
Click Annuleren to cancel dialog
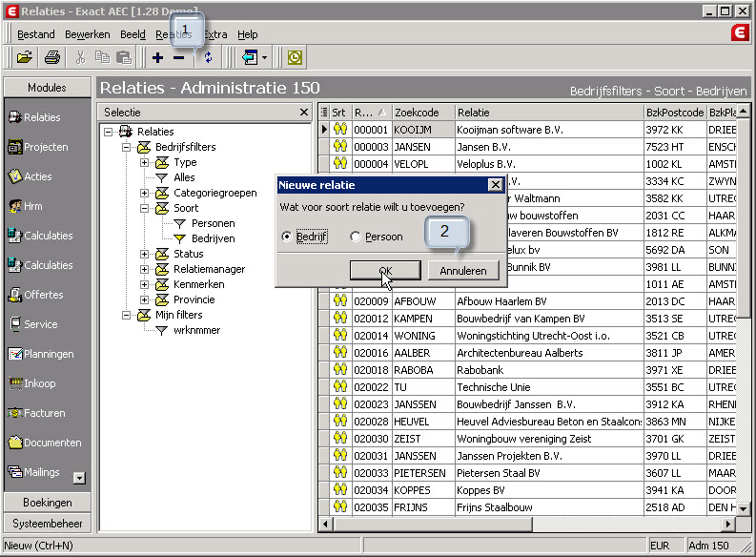tap(463, 271)
